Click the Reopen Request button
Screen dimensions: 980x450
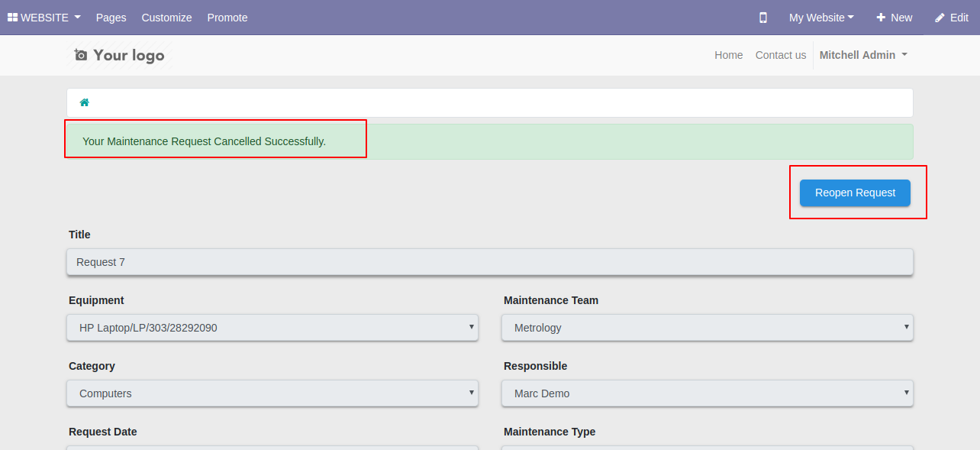point(855,193)
